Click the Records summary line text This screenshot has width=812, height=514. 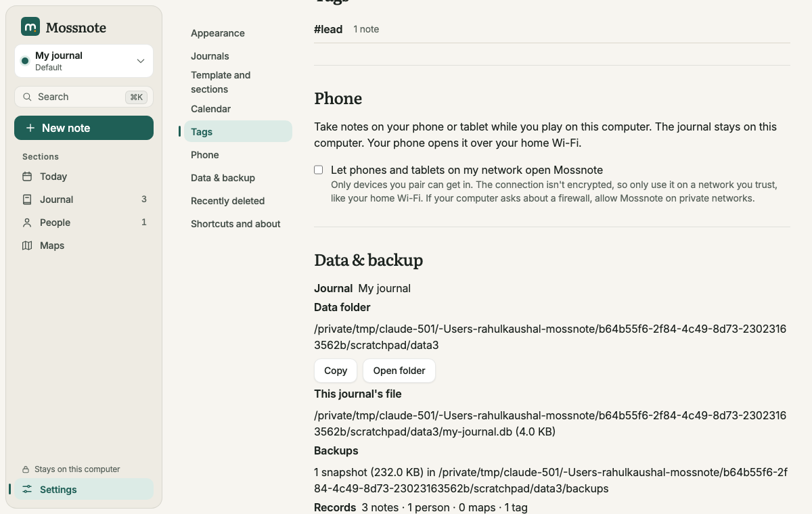421,507
